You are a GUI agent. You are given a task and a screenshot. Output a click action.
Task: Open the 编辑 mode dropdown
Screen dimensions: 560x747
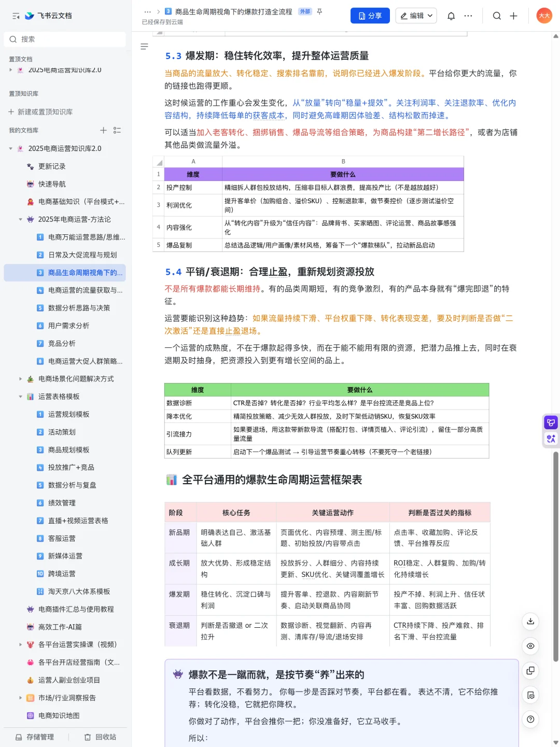coord(416,16)
